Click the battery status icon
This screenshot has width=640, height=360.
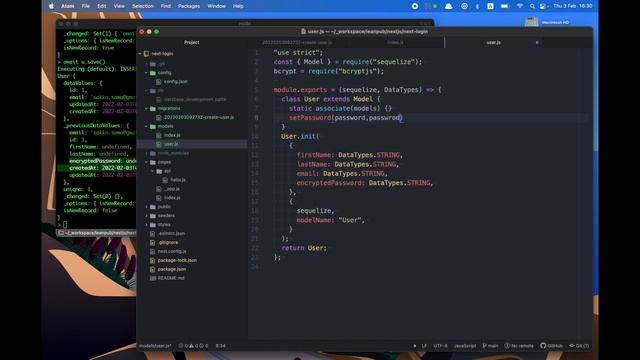[x=504, y=6]
